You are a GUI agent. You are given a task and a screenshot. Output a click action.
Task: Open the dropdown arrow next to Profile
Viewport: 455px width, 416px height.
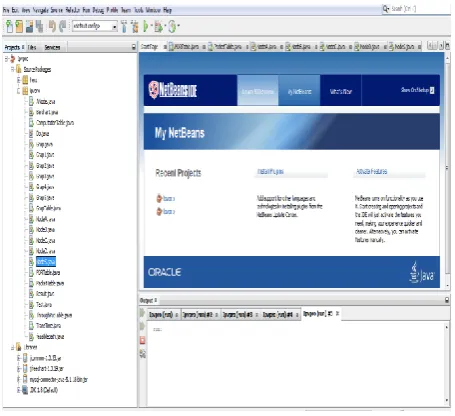[x=178, y=26]
